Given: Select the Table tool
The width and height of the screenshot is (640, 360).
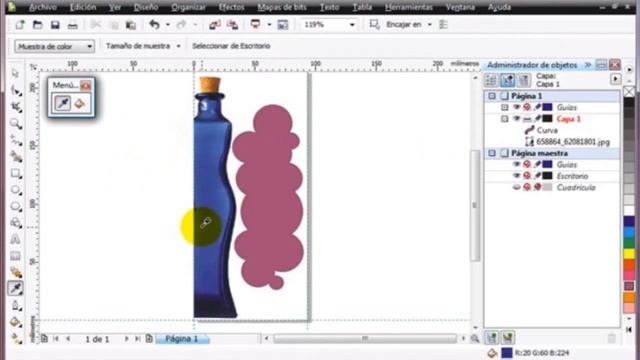Looking at the screenshot, I should coord(16,256).
